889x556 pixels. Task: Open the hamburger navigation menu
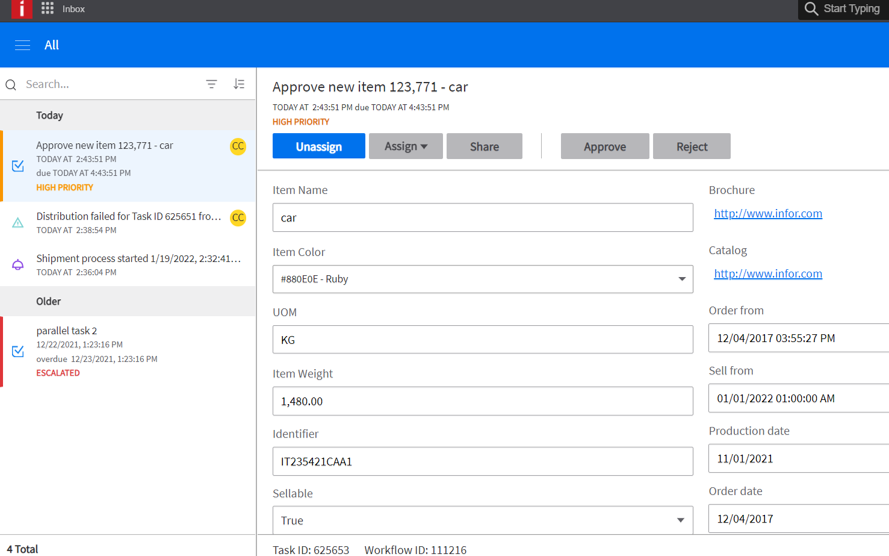coord(22,45)
